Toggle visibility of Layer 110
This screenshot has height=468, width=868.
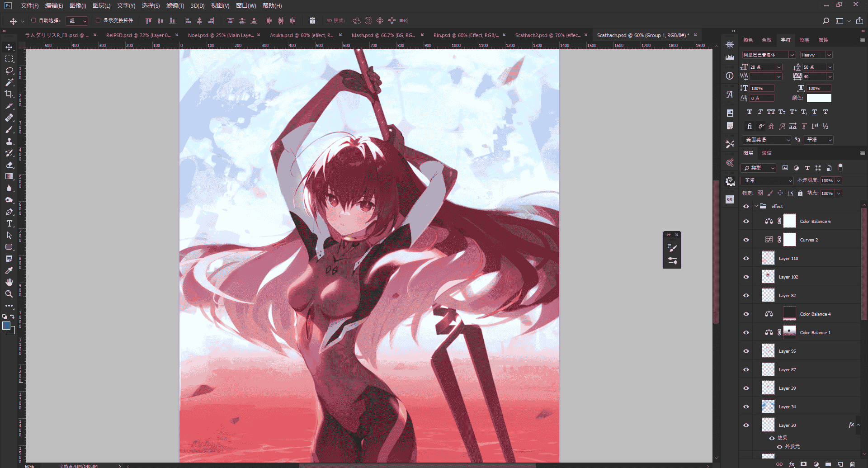pyautogui.click(x=746, y=258)
